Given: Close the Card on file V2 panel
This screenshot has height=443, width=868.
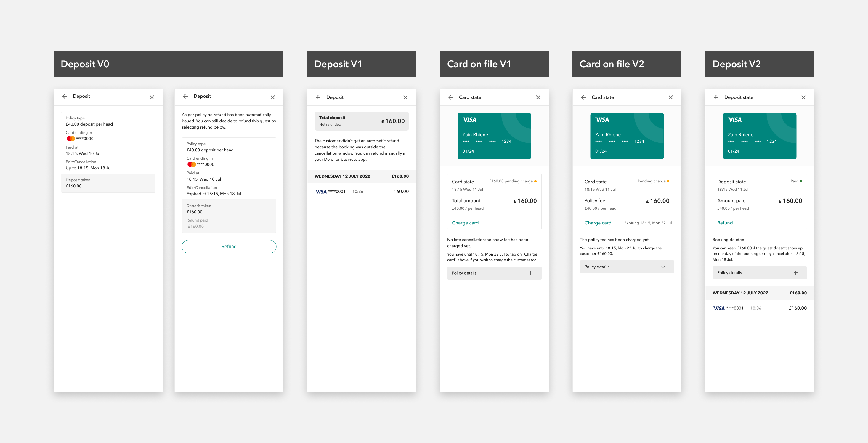Looking at the screenshot, I should pos(670,97).
